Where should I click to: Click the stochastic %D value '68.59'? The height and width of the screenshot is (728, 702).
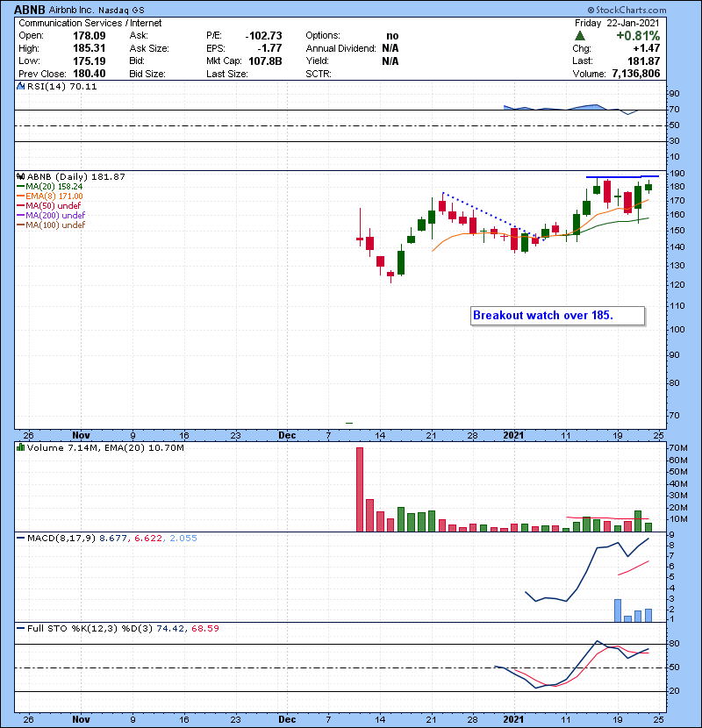point(204,628)
